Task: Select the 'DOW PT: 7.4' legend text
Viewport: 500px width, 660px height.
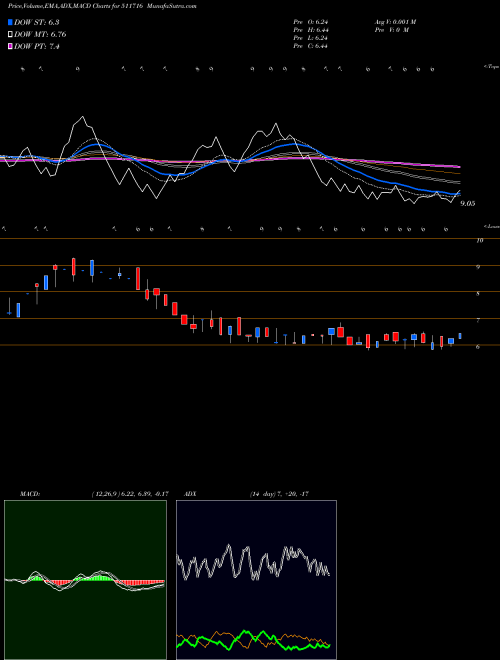Action: tap(37, 46)
